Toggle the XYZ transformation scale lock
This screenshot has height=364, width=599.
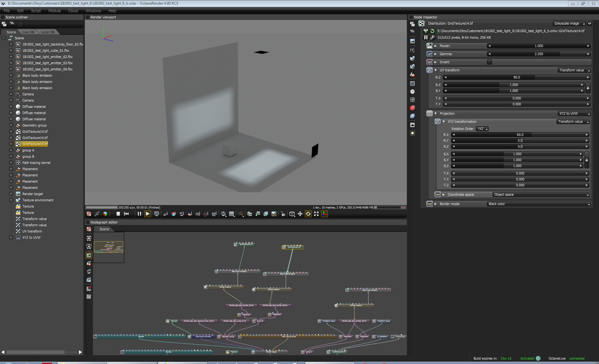[x=587, y=160]
